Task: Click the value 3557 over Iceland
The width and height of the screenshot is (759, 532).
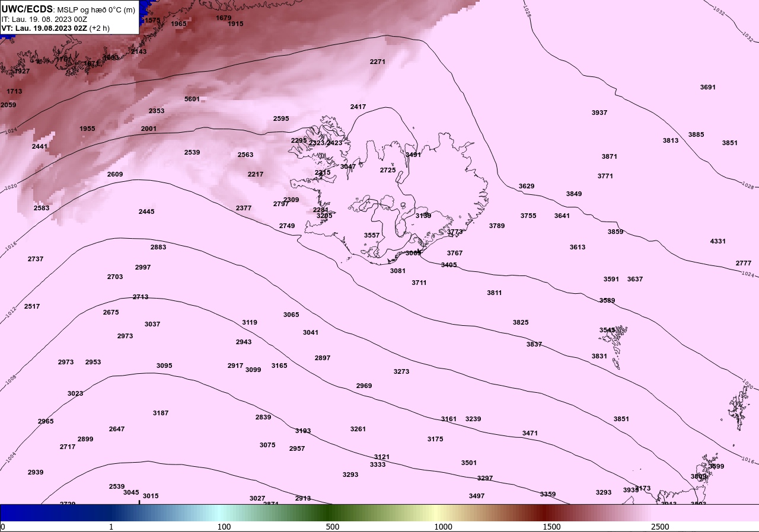Action: tap(372, 235)
